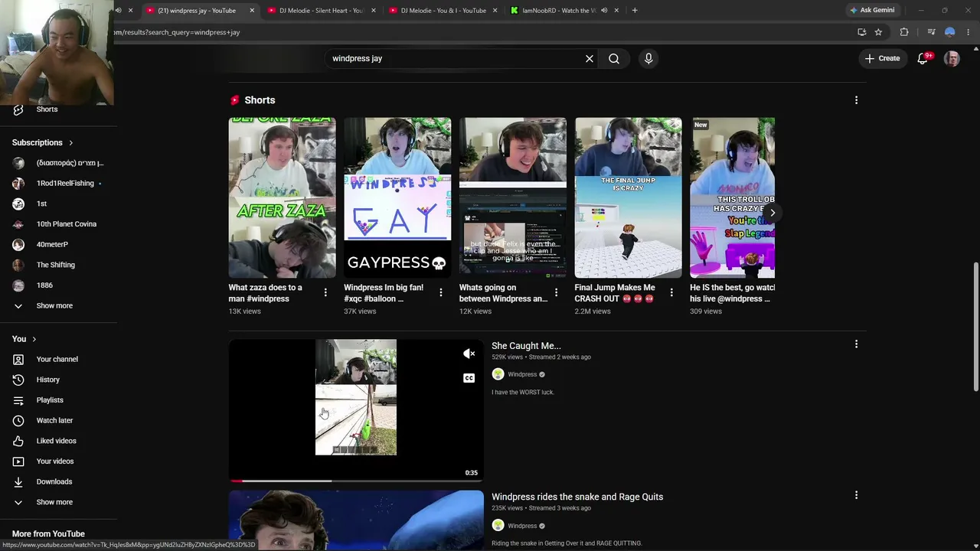Open a new browser tab

pos(635,11)
